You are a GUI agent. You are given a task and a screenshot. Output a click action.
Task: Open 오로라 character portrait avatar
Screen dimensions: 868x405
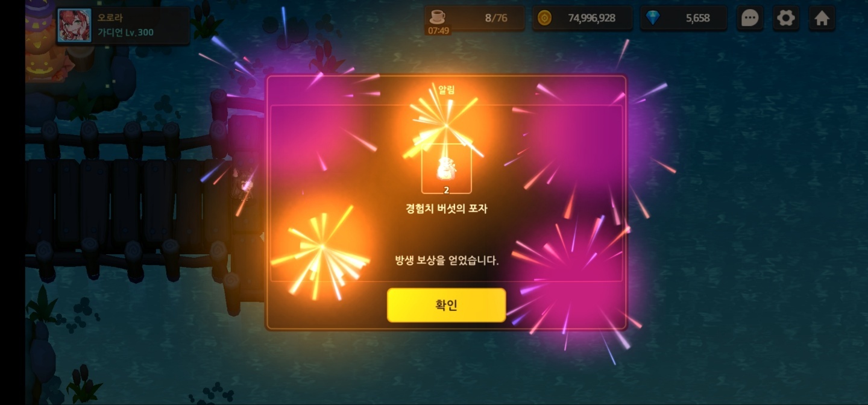[x=74, y=26]
